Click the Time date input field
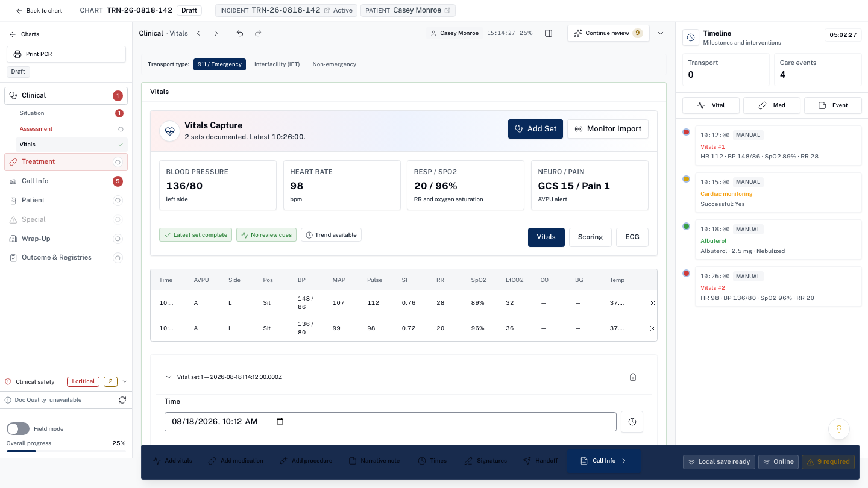Viewport: 868px width, 488px height. coord(391,422)
